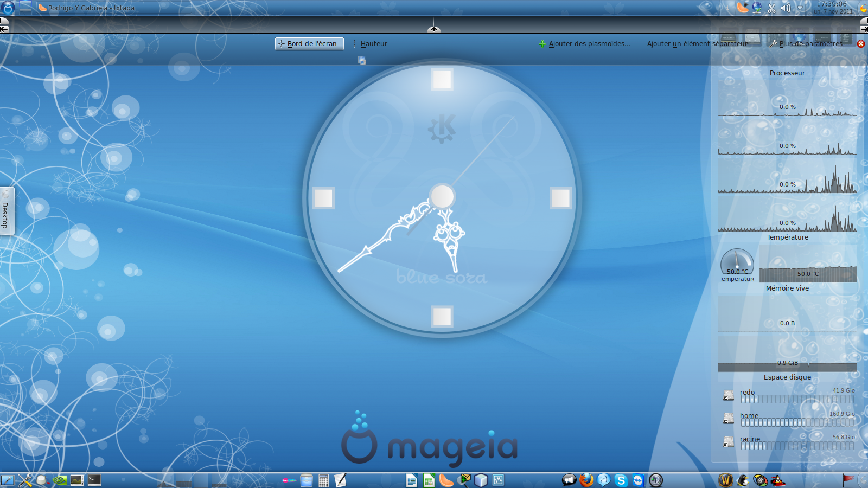This screenshot has height=488, width=868.
Task: Launch the word processor document icon
Action: pos(412,480)
